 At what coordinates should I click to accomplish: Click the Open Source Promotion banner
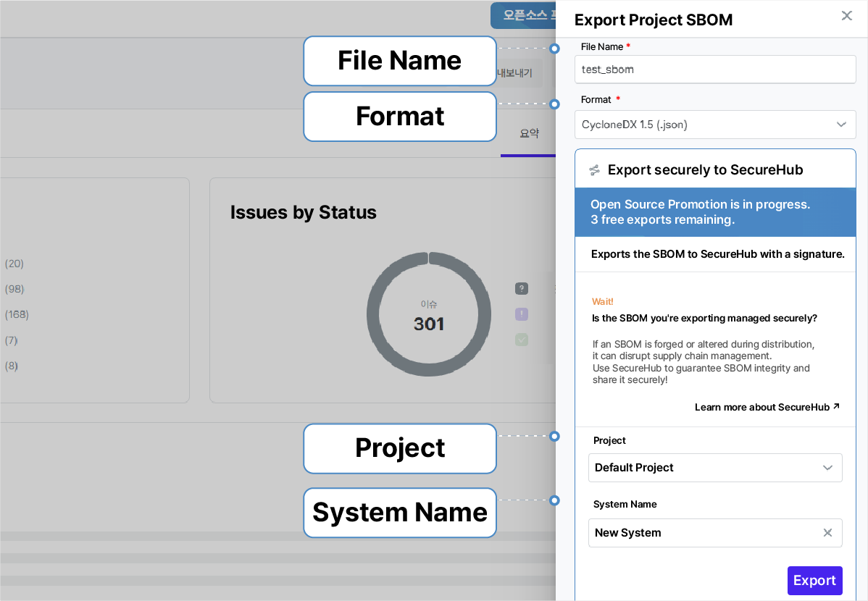[715, 212]
